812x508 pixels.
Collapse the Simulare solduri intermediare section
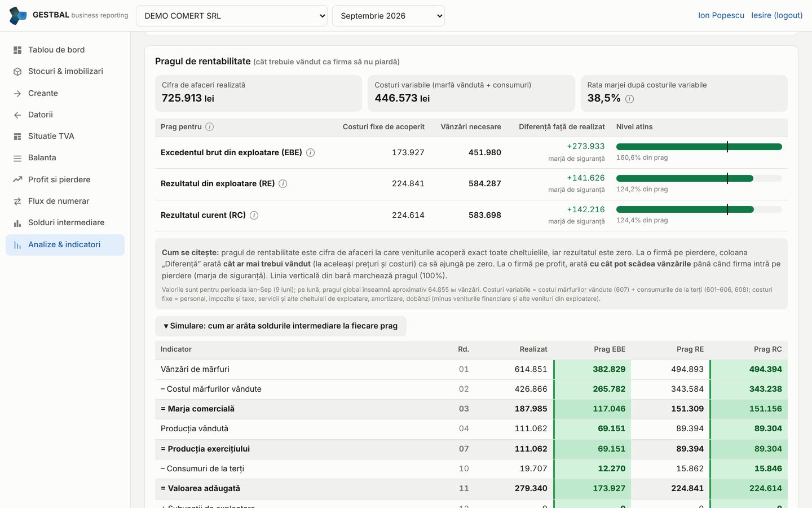[281, 326]
